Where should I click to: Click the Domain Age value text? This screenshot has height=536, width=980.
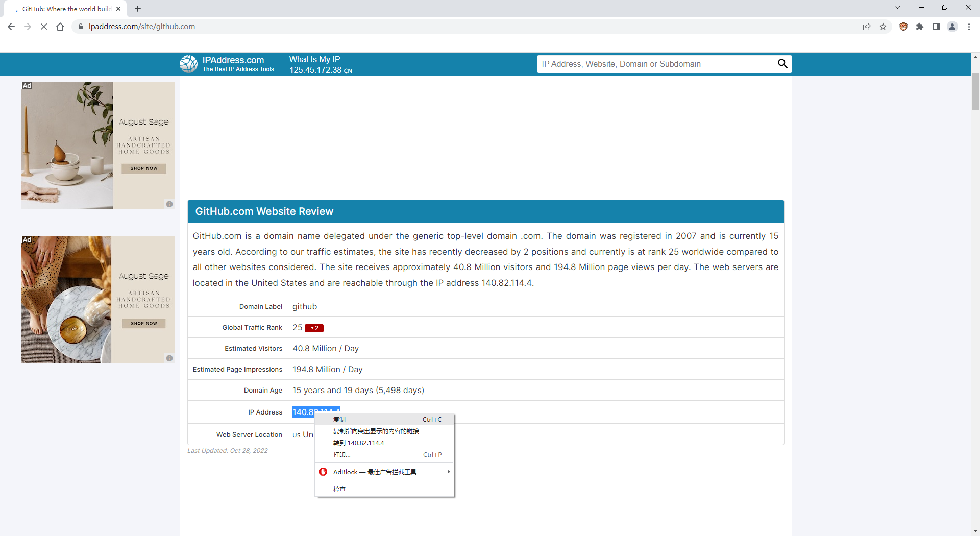(x=358, y=390)
